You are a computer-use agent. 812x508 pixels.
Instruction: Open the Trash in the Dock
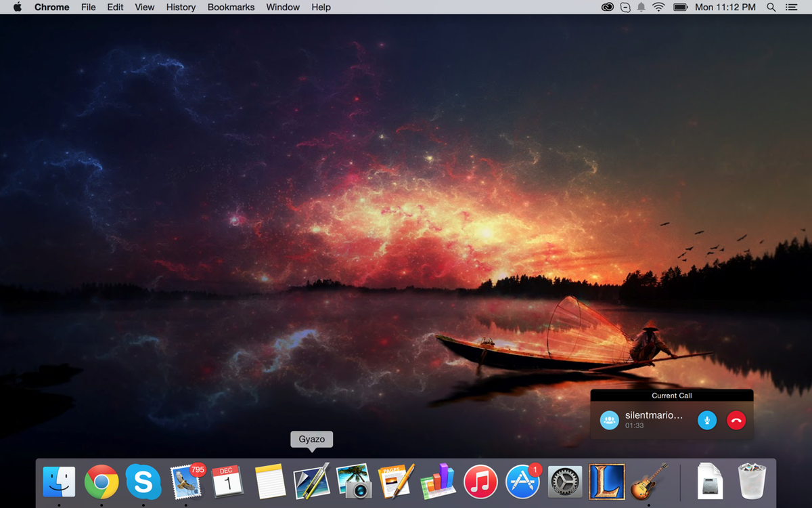pyautogui.click(x=752, y=482)
